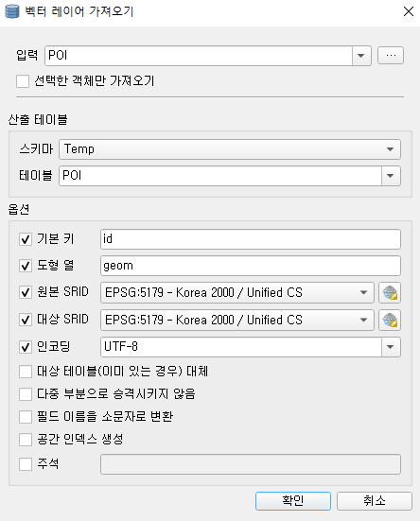Uncheck the 기본 키 checkbox
The width and height of the screenshot is (420, 521).
(x=26, y=239)
